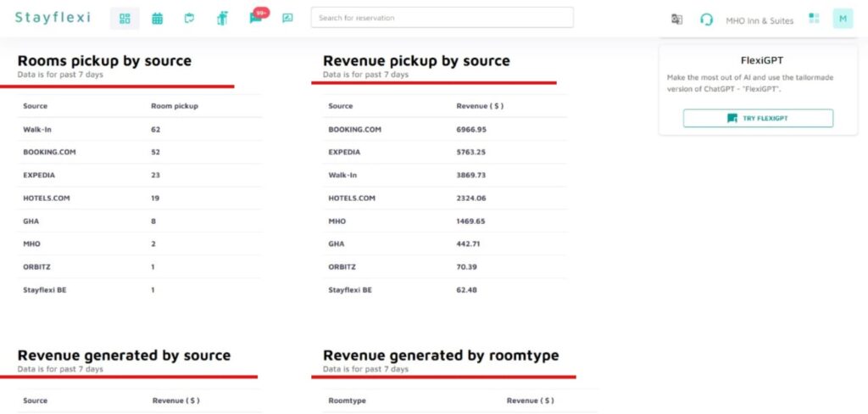Click Revenue ($) header in roomtype table
The image size is (868, 414).
click(x=531, y=400)
